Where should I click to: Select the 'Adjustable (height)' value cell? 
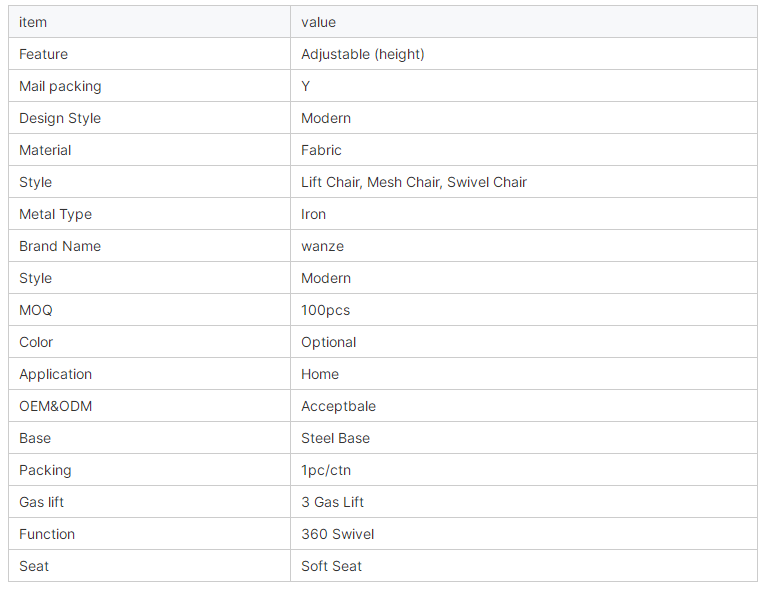[x=524, y=54]
